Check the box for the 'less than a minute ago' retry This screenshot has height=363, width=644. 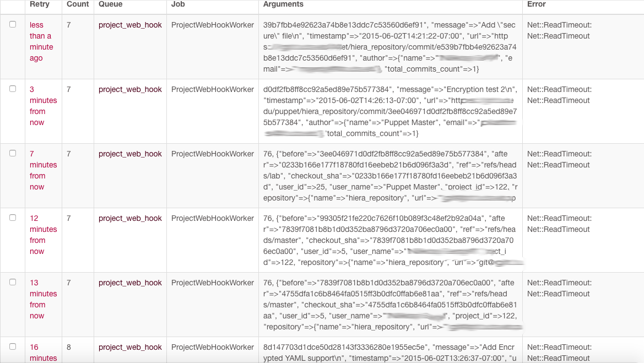pyautogui.click(x=13, y=24)
